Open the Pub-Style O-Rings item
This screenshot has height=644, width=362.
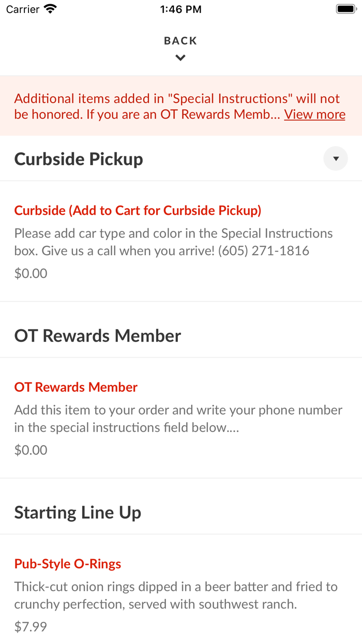click(x=68, y=564)
